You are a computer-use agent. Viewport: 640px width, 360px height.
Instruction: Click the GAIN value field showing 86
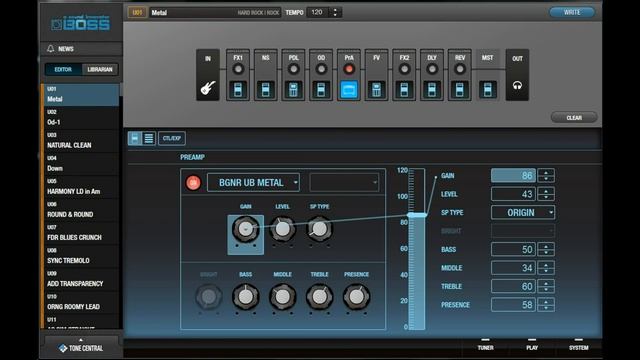click(x=513, y=176)
